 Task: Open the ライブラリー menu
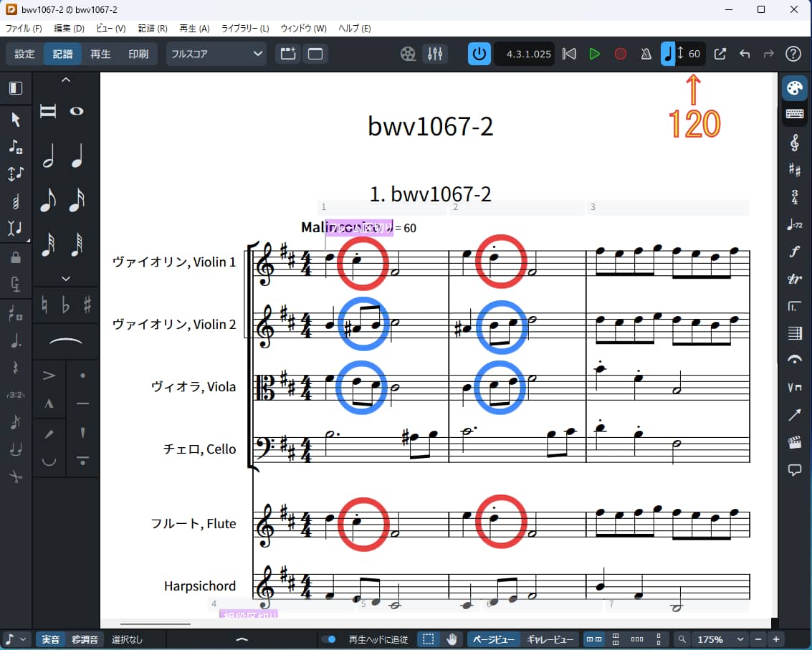coord(244,28)
